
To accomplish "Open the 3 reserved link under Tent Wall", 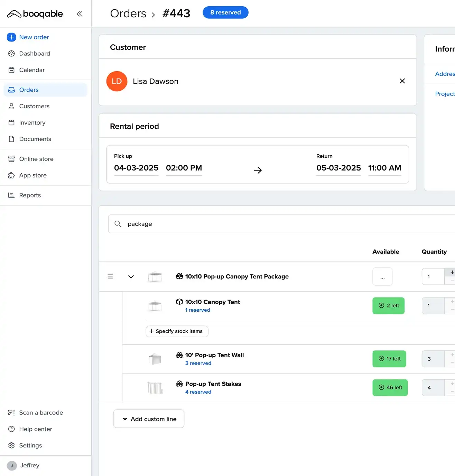I will [198, 363].
